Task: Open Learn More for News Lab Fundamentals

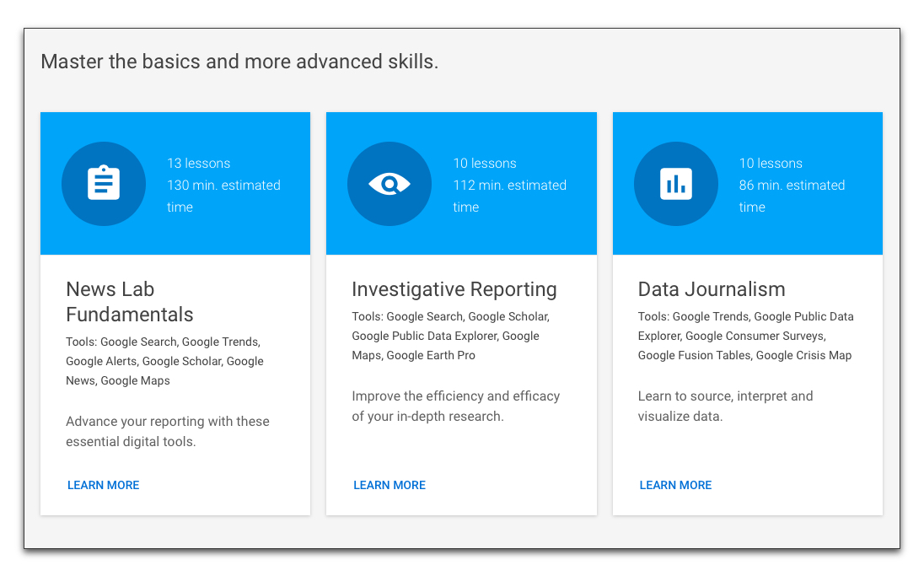Action: (103, 485)
